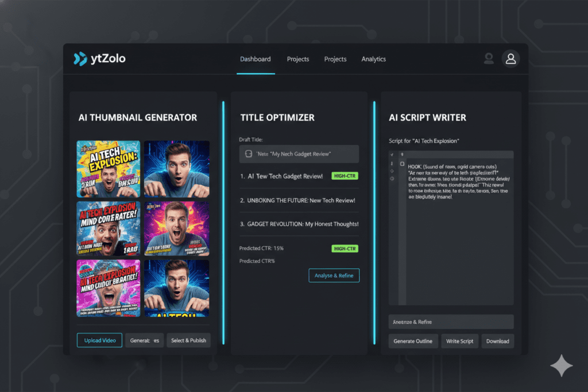Click the ytZolo logo icon

click(80, 59)
